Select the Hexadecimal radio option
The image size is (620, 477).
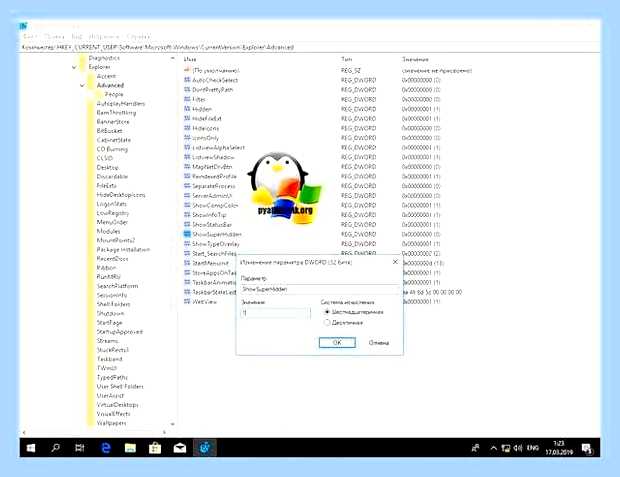tap(327, 312)
